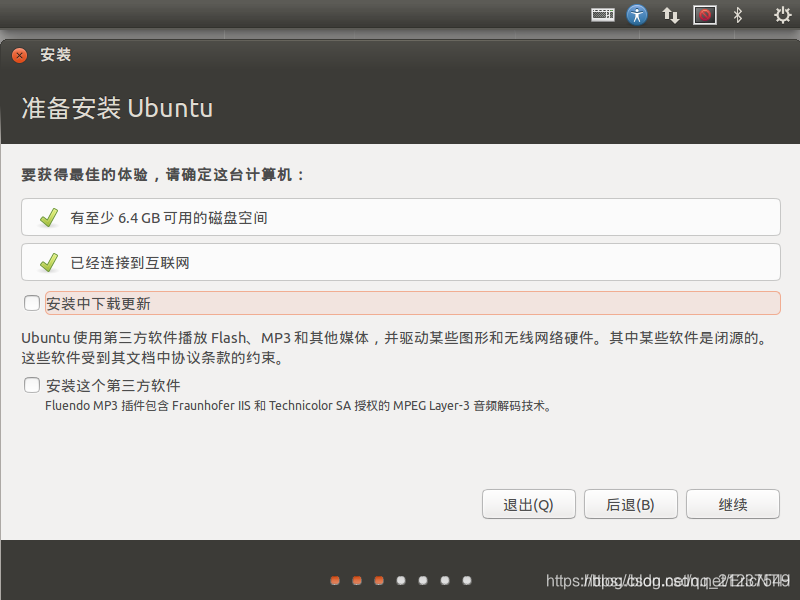
Task: Close the 安装 installer window
Action: pyautogui.click(x=19, y=55)
